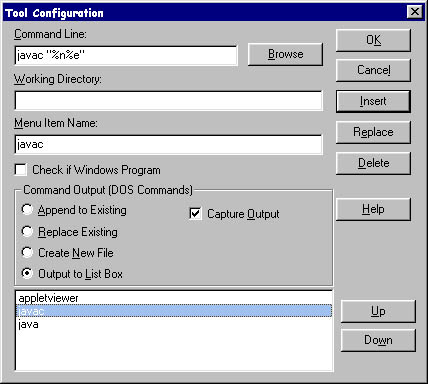Enable Check if Windows Program checkbox
The image size is (428, 386).
click(x=21, y=170)
